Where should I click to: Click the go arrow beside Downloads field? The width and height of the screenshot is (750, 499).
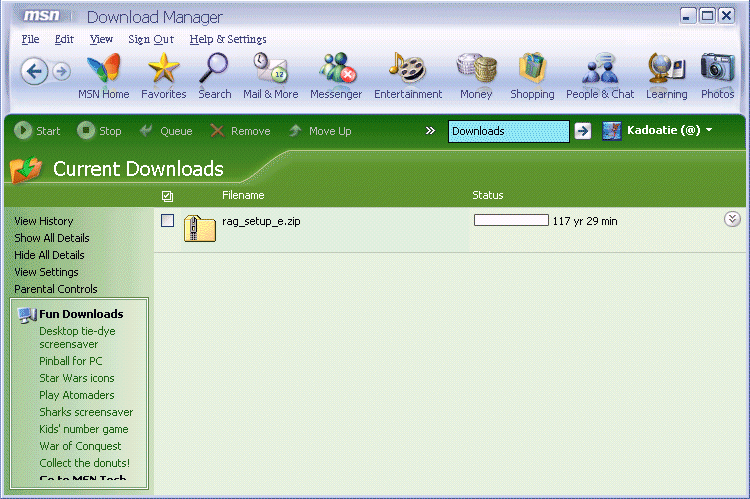[x=583, y=131]
